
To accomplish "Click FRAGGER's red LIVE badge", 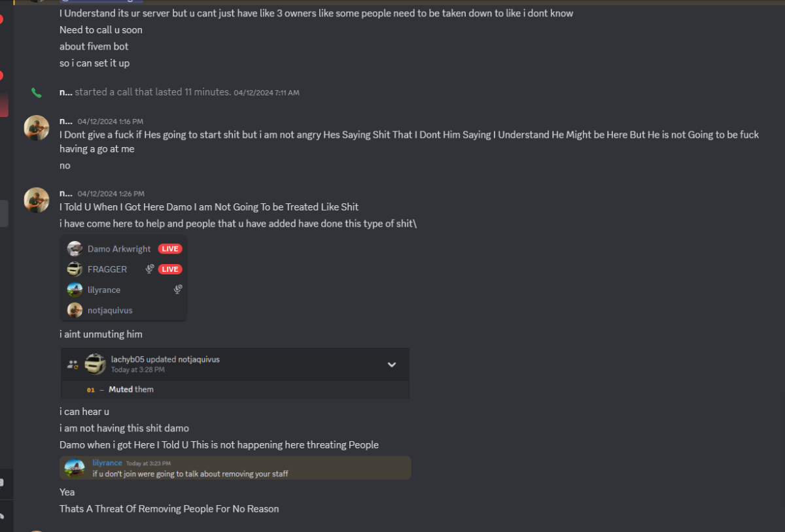I will click(170, 269).
